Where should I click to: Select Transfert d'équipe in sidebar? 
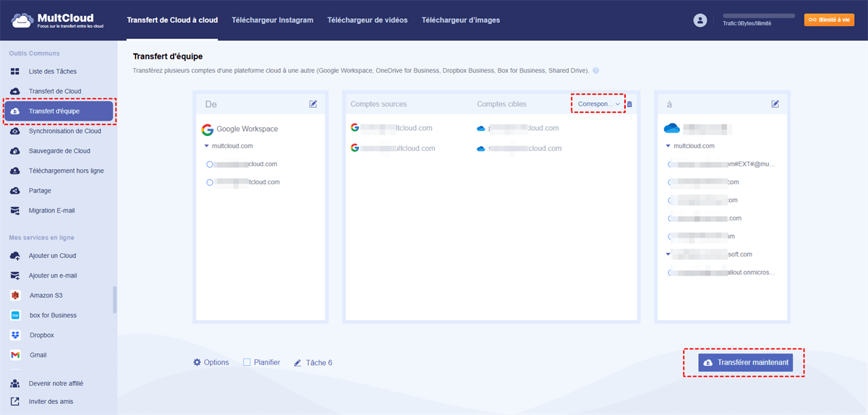59,111
